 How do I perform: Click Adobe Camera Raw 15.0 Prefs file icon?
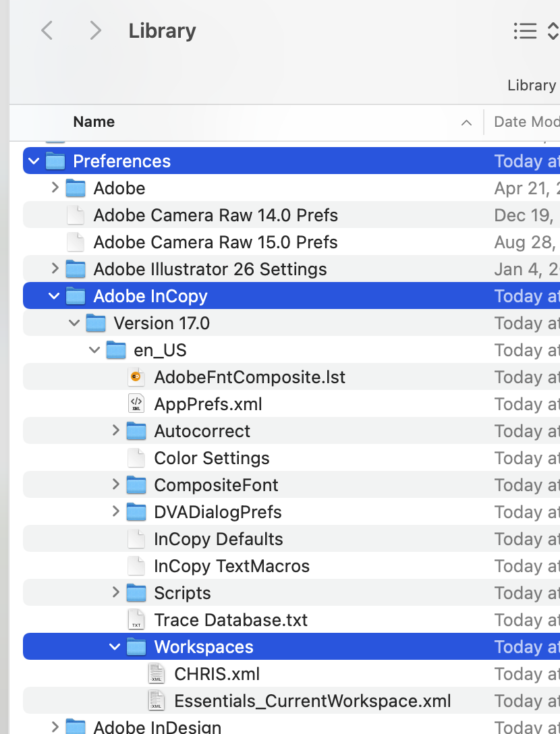(76, 242)
